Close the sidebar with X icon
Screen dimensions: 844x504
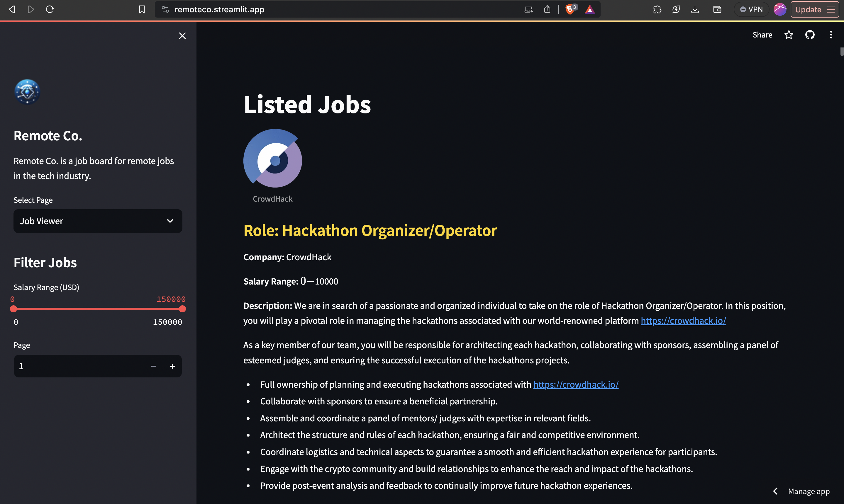tap(182, 36)
